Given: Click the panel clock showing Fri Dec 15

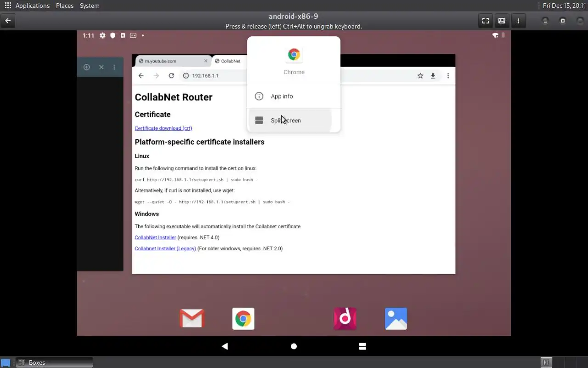Looking at the screenshot, I should pos(564,6).
